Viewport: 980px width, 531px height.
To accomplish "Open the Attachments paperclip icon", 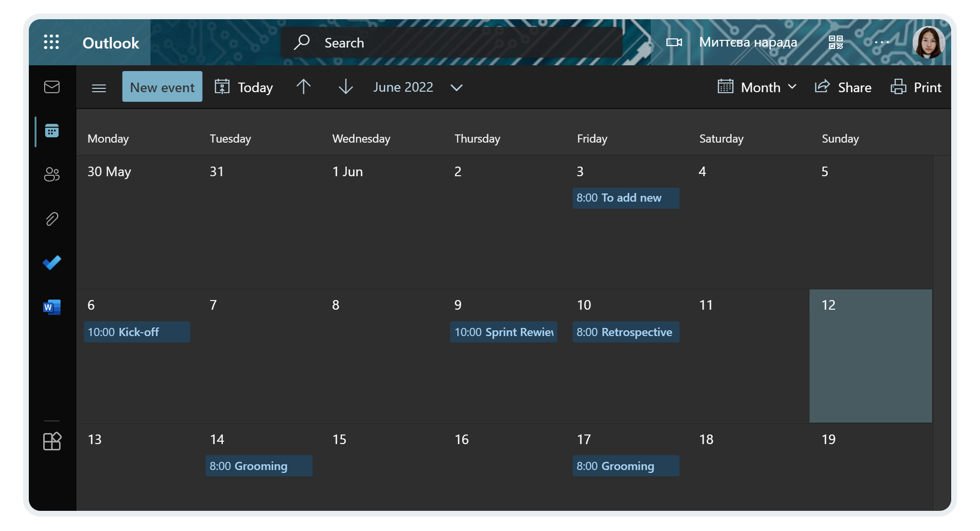I will (51, 218).
